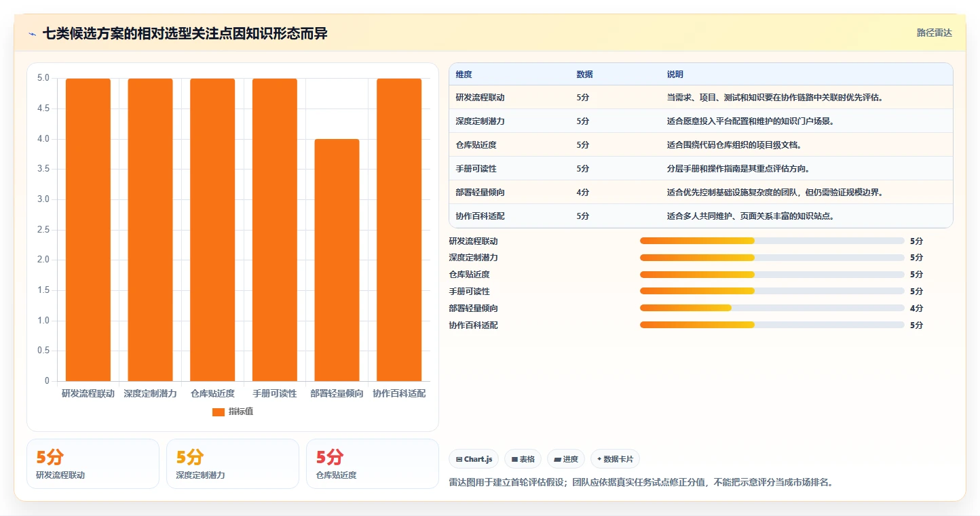Click the 协作百科适配 x-axis label under the chart
Image resolution: width=980 pixels, height=516 pixels.
(x=399, y=393)
